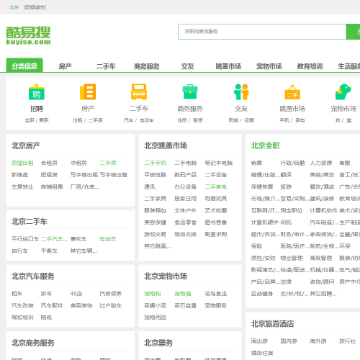Open the 招聘 recruitment category icon
Screen dimensions: 360x360
pos(37,92)
